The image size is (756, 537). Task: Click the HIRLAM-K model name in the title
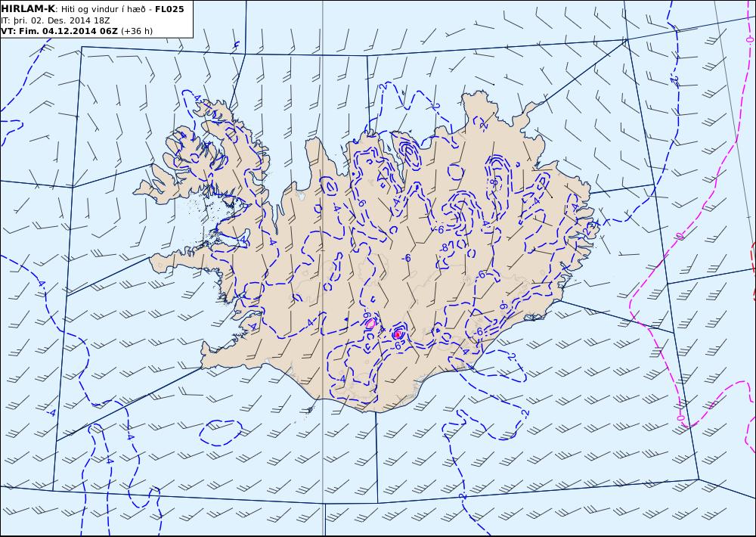[28, 9]
